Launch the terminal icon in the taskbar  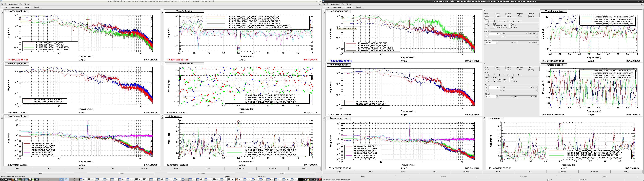click(x=9, y=179)
